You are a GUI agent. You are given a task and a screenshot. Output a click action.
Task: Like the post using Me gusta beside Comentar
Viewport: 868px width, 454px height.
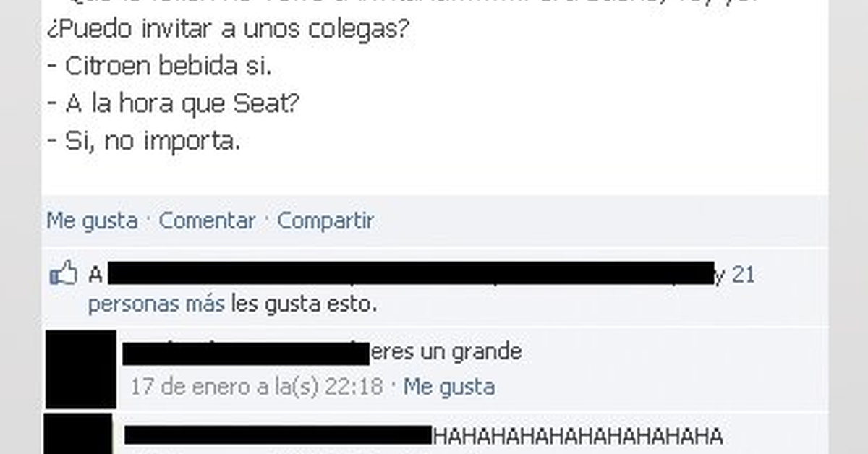point(92,220)
